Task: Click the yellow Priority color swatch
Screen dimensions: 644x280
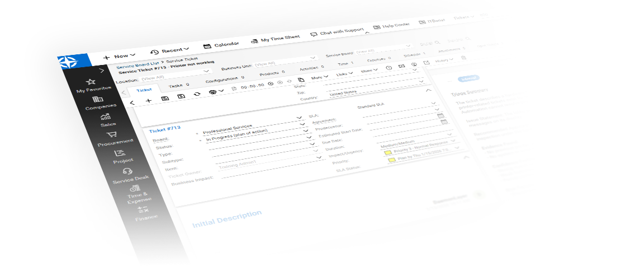Action: point(388,153)
